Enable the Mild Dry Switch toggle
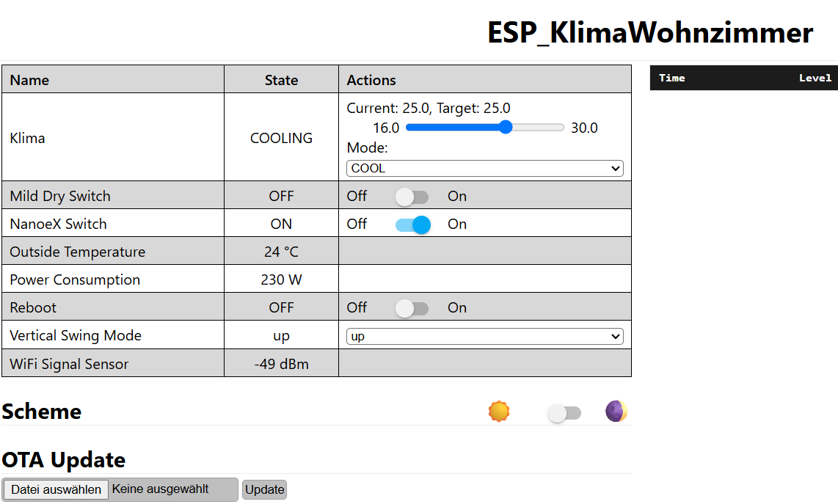 point(412,197)
